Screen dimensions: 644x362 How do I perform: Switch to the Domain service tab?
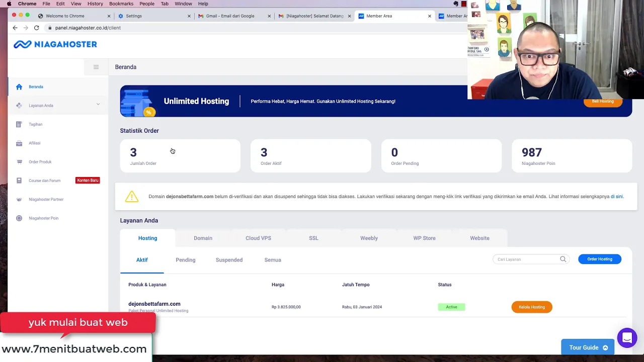click(x=203, y=238)
